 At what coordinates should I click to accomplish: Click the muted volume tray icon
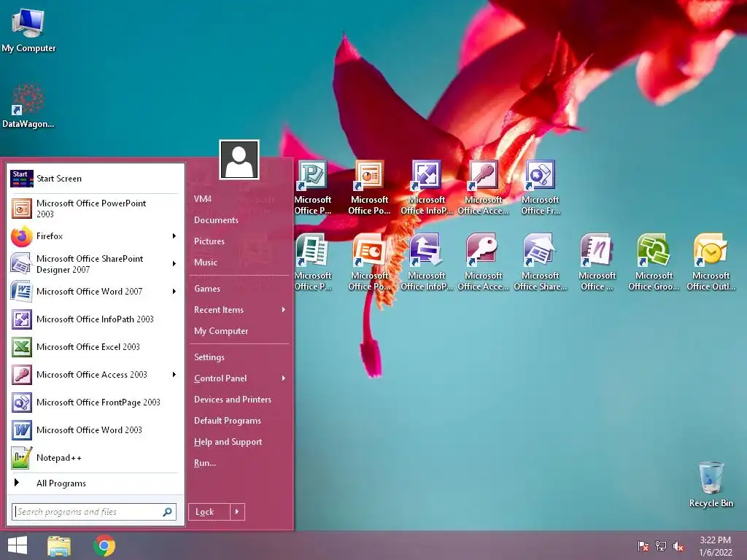pos(678,545)
